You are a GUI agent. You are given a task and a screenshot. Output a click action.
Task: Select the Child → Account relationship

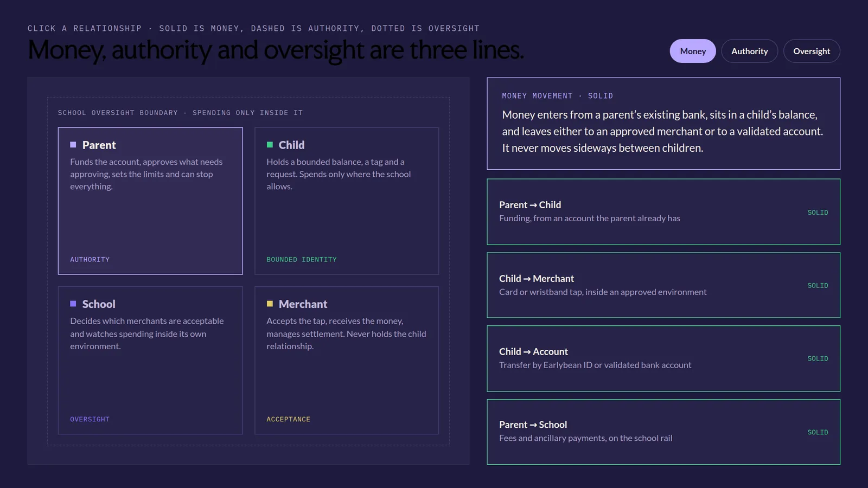click(x=663, y=358)
